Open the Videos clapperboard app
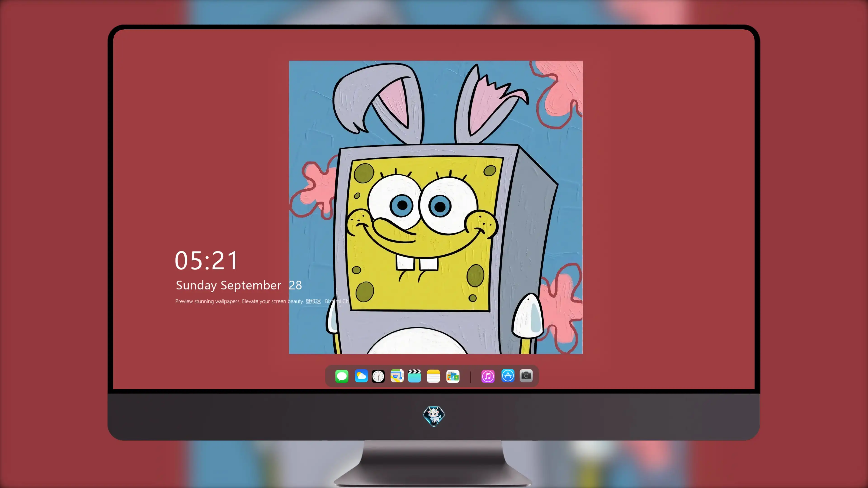Viewport: 868px width, 488px height. point(415,376)
